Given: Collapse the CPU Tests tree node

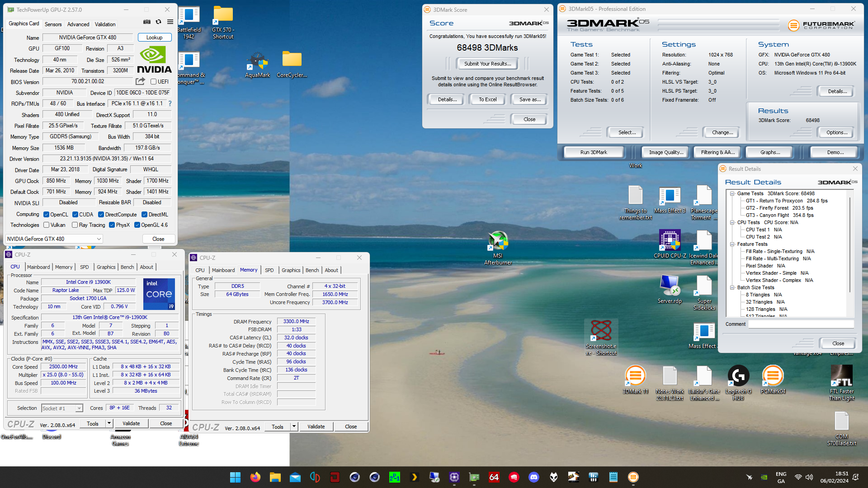Looking at the screenshot, I should (732, 222).
